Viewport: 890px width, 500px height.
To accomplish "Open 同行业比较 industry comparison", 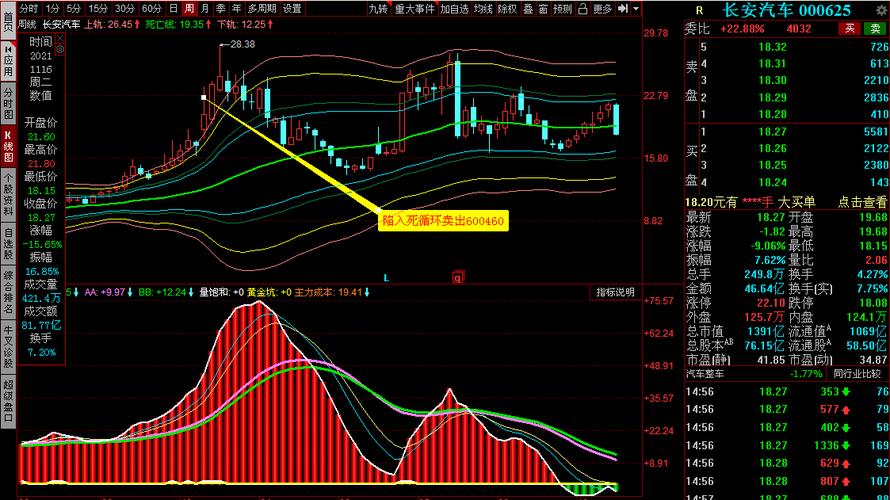I will point(857,374).
